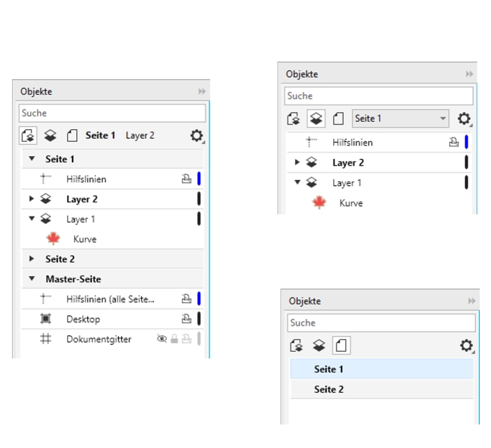Collapse the Master-Seite section
This screenshot has width=491, height=448.
pos(31,279)
